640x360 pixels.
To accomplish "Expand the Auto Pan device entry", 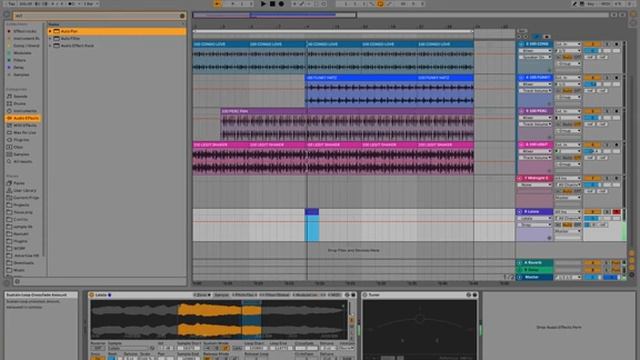I will 50,31.
